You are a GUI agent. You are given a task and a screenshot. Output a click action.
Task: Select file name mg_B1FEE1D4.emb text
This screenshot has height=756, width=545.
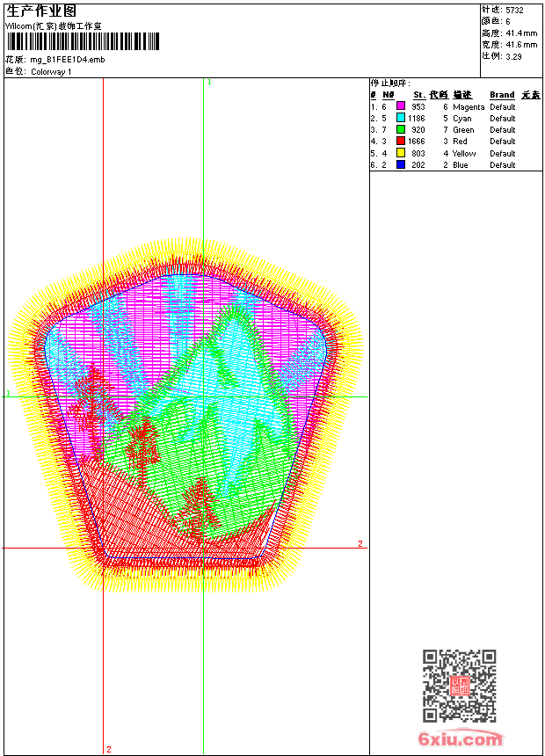68,60
